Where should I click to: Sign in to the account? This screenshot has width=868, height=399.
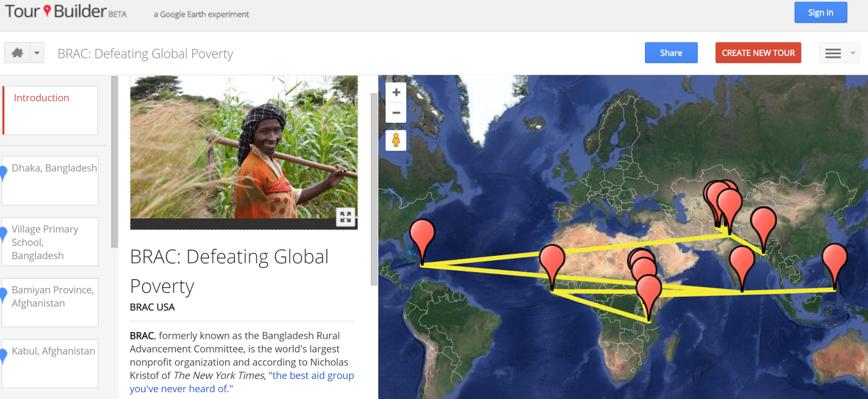820,12
